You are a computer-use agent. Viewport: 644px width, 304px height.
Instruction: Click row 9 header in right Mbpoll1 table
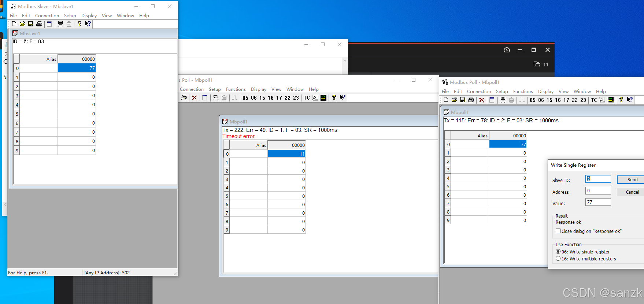pyautogui.click(x=448, y=220)
